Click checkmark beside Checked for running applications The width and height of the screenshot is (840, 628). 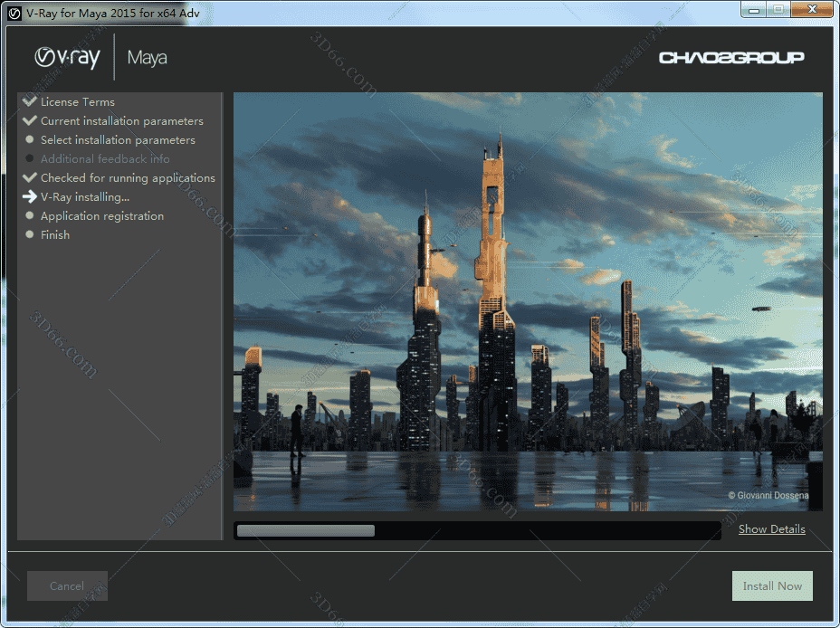click(x=30, y=177)
